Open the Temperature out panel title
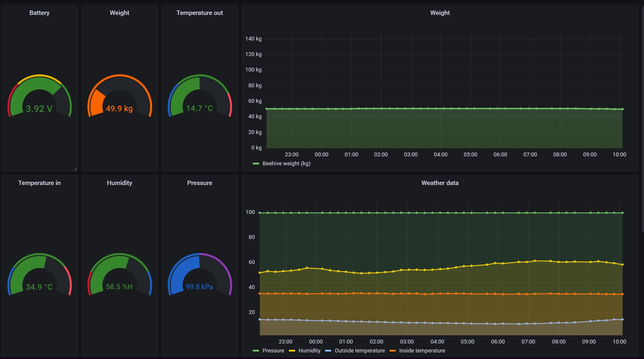 [200, 13]
